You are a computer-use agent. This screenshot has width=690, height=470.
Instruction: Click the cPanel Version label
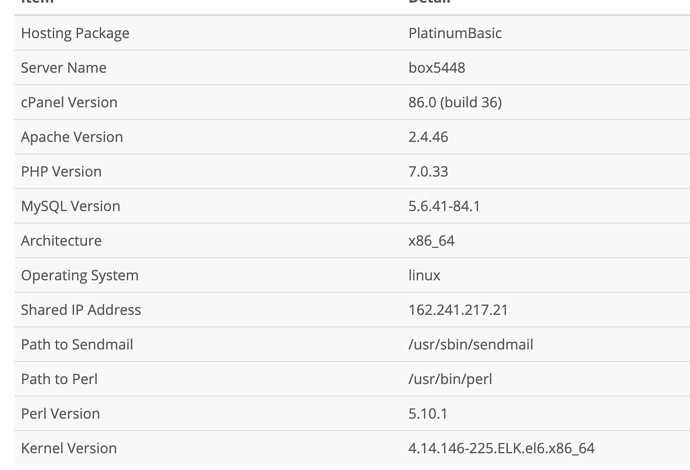coord(69,102)
